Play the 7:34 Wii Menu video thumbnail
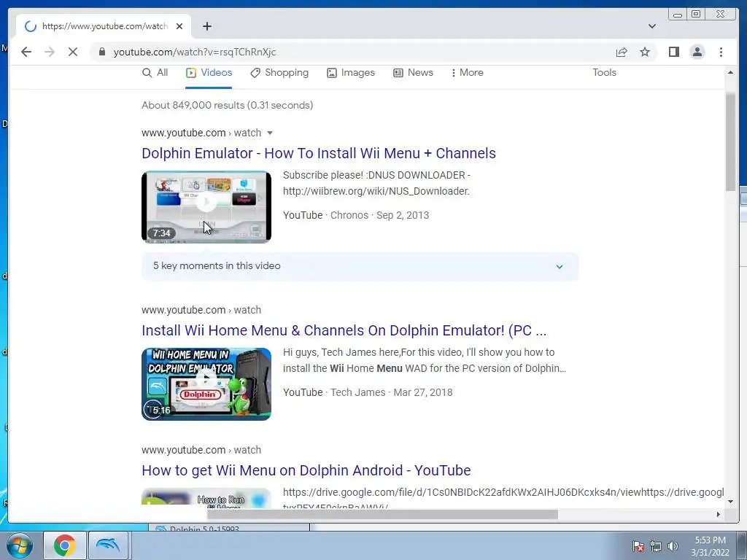 (x=206, y=207)
